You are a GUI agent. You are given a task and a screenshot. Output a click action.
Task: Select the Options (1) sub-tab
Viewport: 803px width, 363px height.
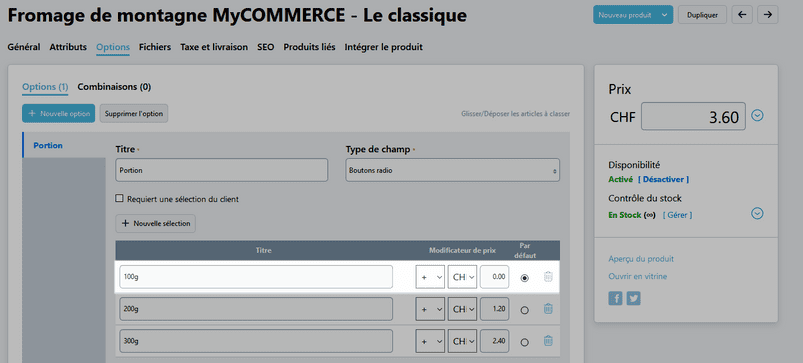[x=45, y=87]
